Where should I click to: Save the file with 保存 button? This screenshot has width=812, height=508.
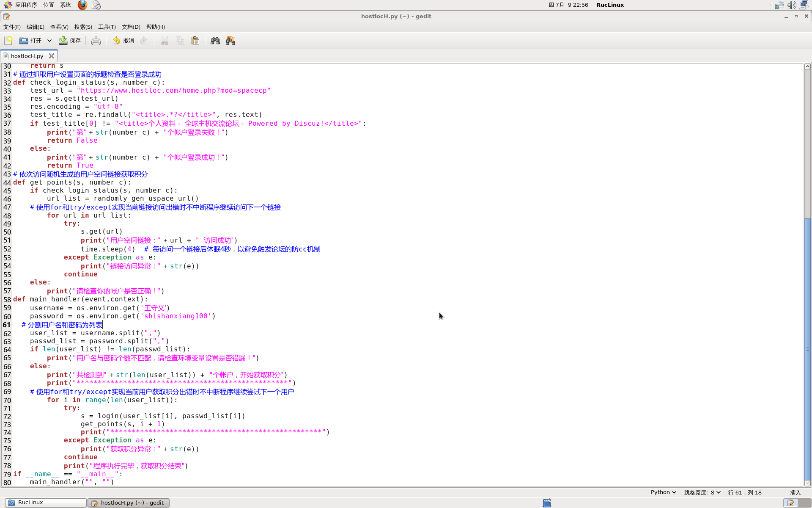click(70, 41)
